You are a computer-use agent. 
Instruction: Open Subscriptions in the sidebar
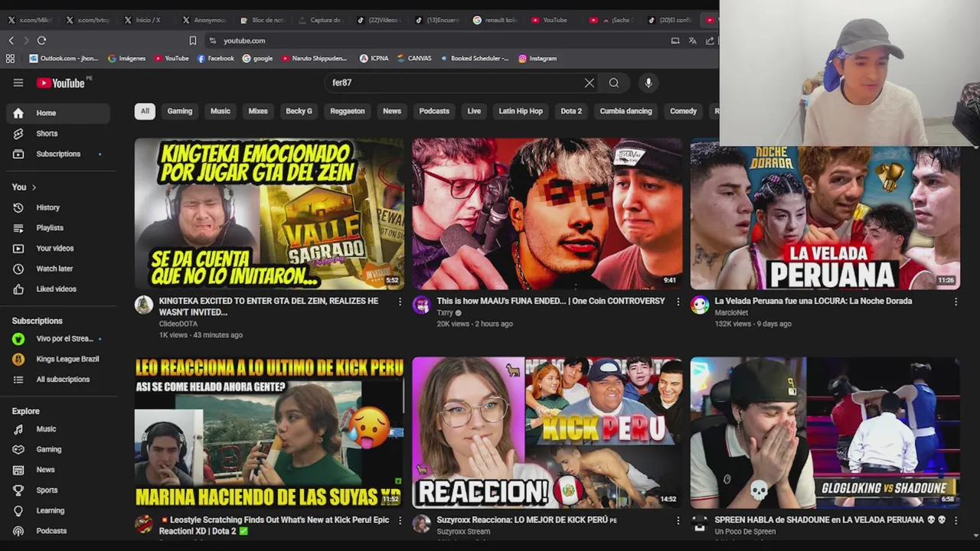pyautogui.click(x=58, y=155)
